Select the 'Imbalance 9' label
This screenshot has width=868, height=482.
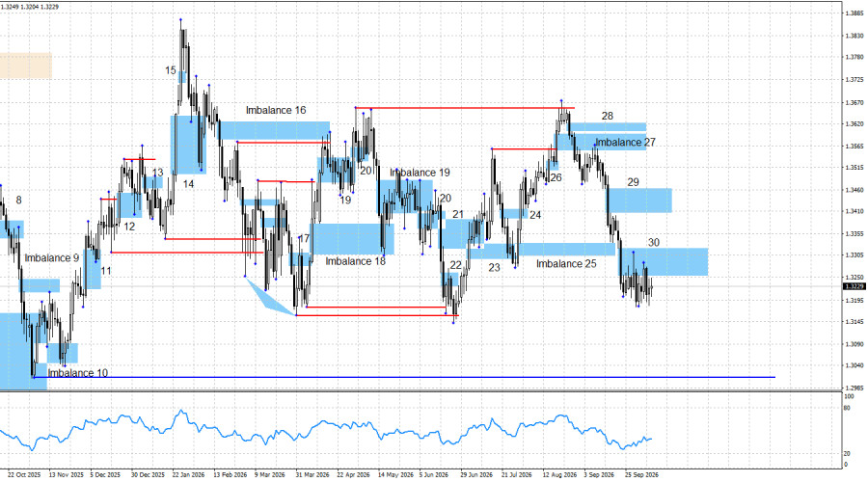51,258
